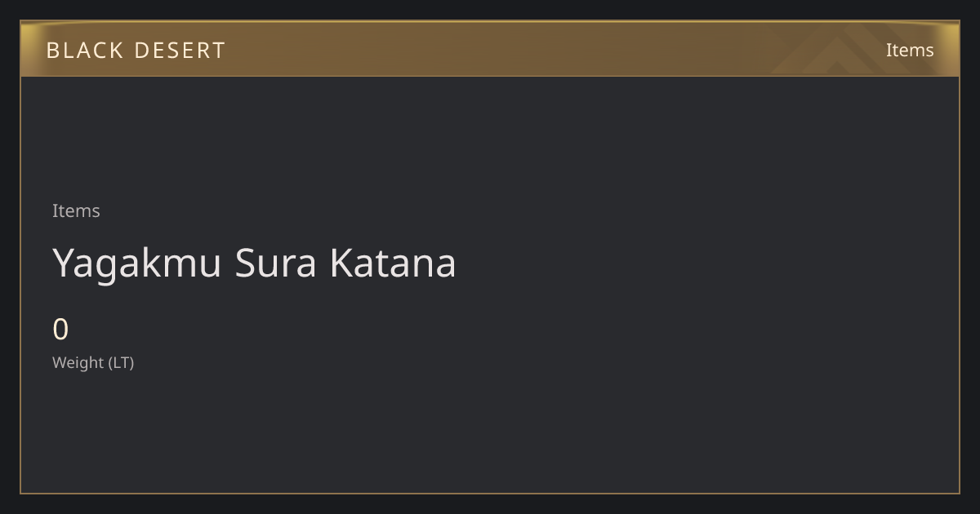Screen dimensions: 980x514
Task: Click the glowing left edge of header banner
Action: click(x=28, y=49)
